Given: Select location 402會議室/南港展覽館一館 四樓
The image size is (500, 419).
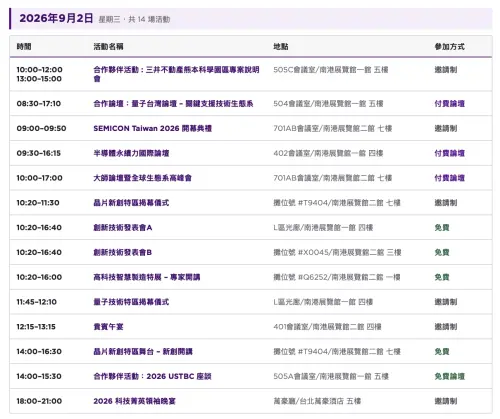Looking at the screenshot, I should tap(328, 153).
